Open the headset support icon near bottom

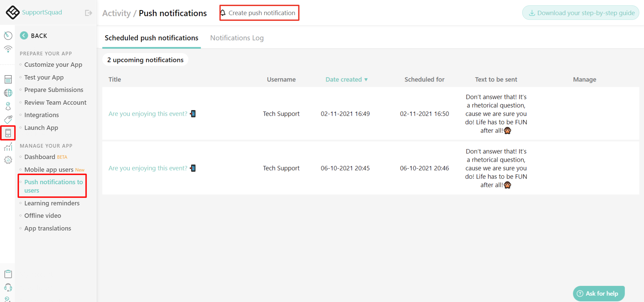pyautogui.click(x=8, y=288)
